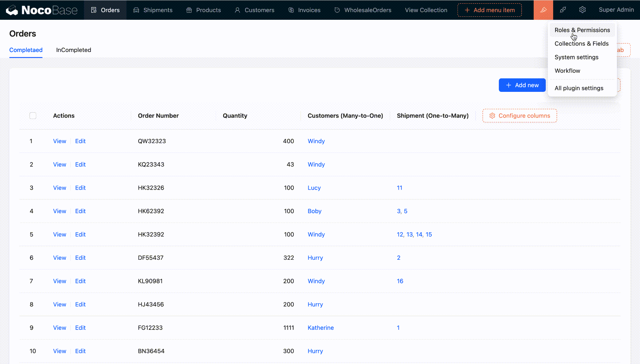Open the Super Admin user dropdown

[x=616, y=10]
